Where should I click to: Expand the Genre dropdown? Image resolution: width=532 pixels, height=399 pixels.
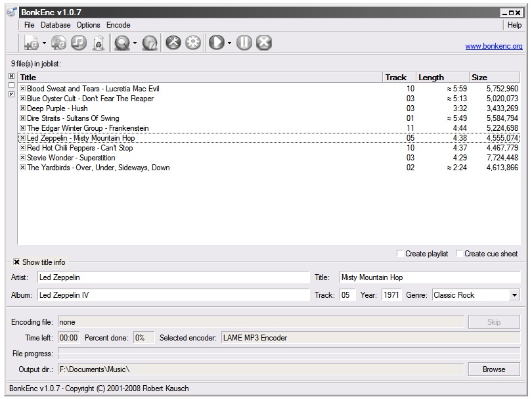coord(514,295)
